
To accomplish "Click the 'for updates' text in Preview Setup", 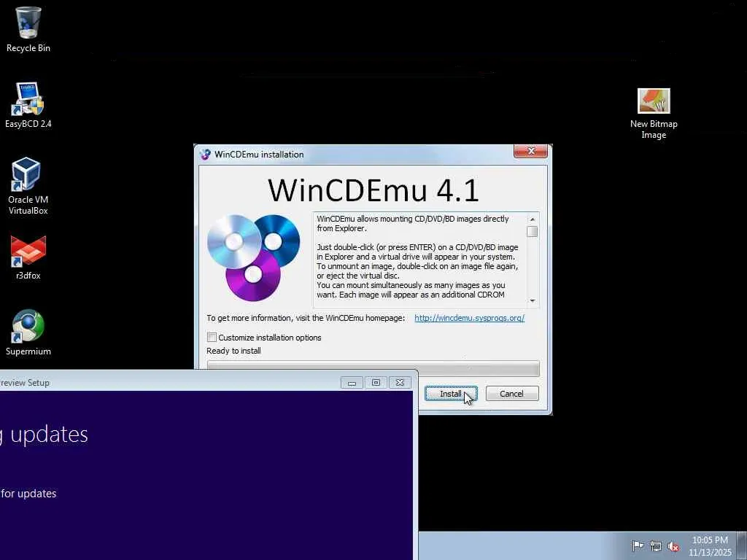I will 28,494.
